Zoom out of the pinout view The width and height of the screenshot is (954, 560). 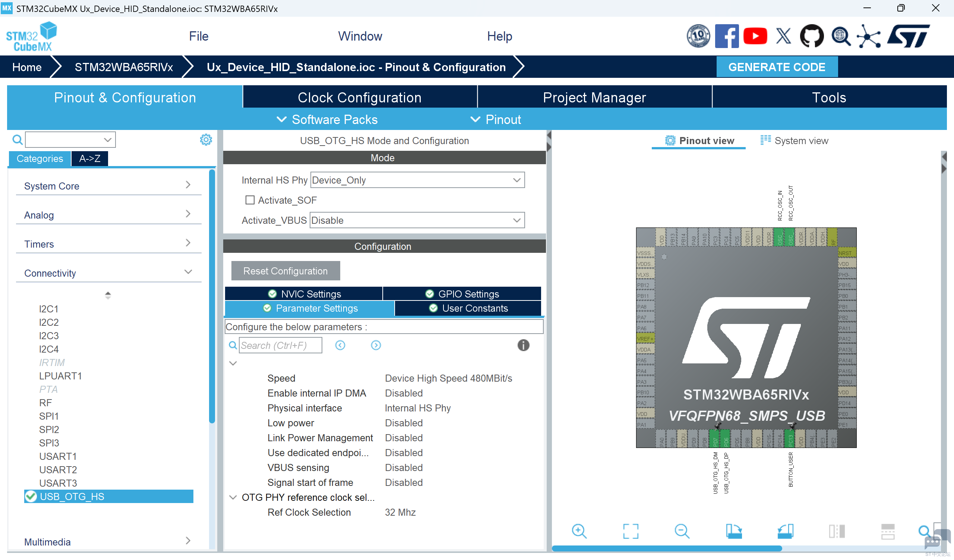click(x=682, y=531)
